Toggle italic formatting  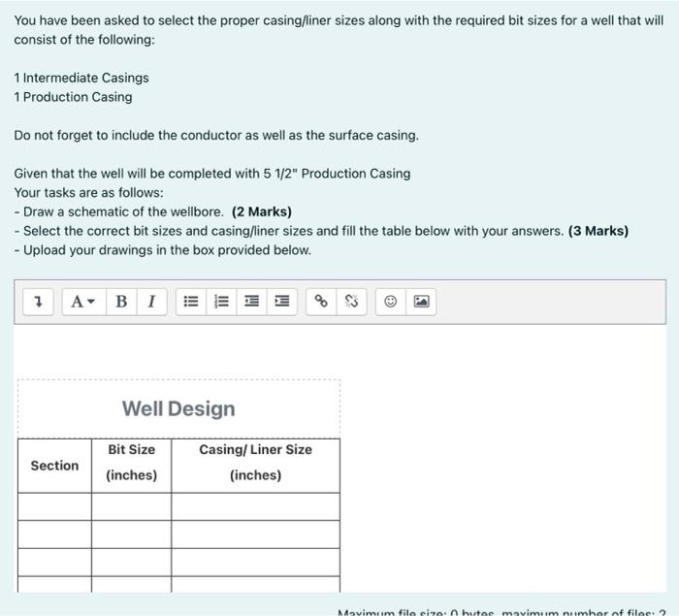pos(151,302)
